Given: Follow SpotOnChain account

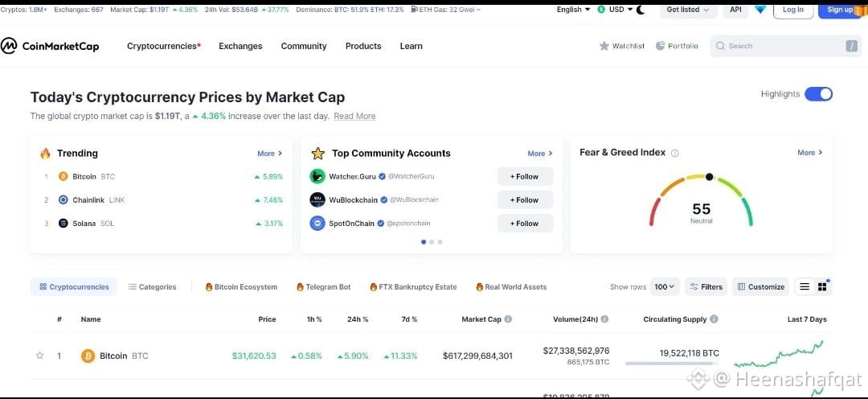Looking at the screenshot, I should click(525, 224).
